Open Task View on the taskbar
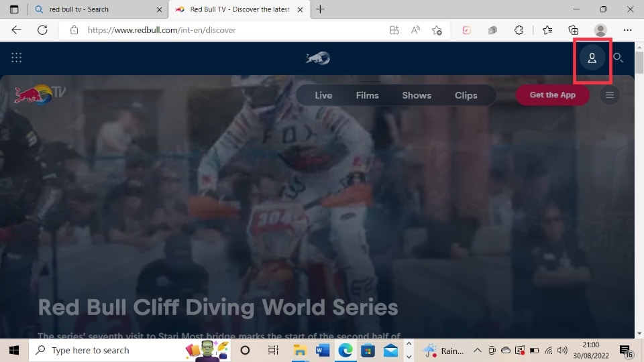This screenshot has width=644, height=362. (x=273, y=351)
